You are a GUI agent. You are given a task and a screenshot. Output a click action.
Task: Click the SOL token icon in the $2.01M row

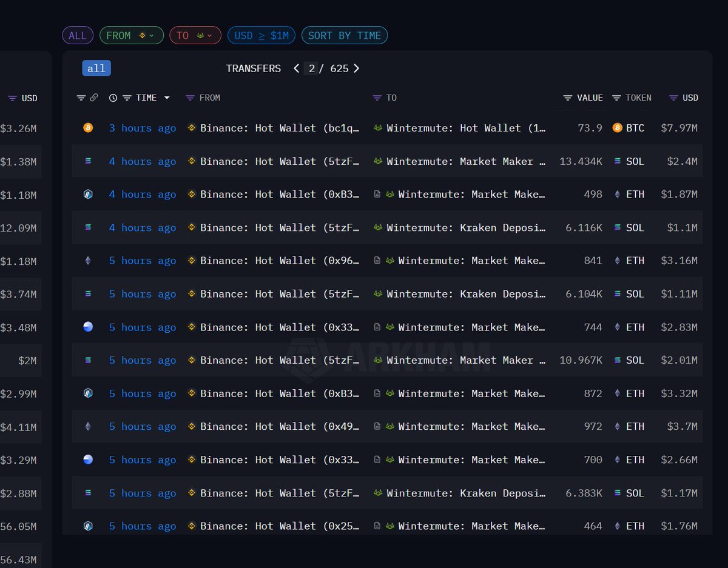click(x=618, y=360)
